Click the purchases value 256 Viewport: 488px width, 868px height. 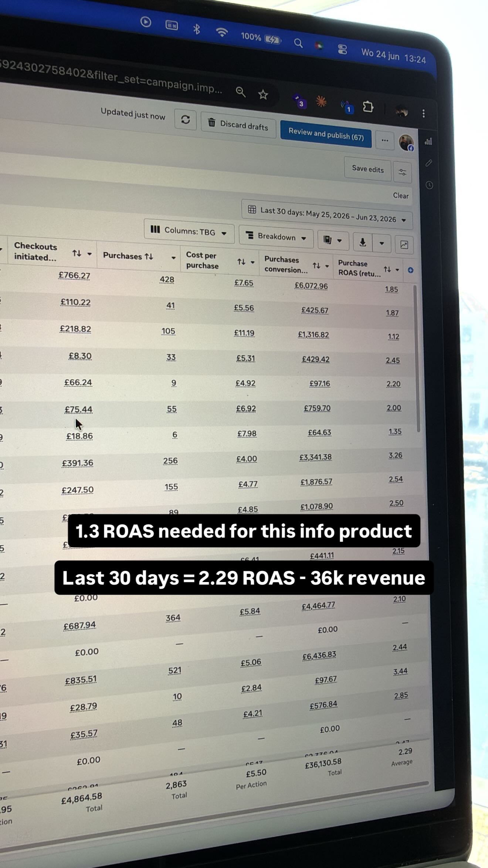[x=170, y=461]
